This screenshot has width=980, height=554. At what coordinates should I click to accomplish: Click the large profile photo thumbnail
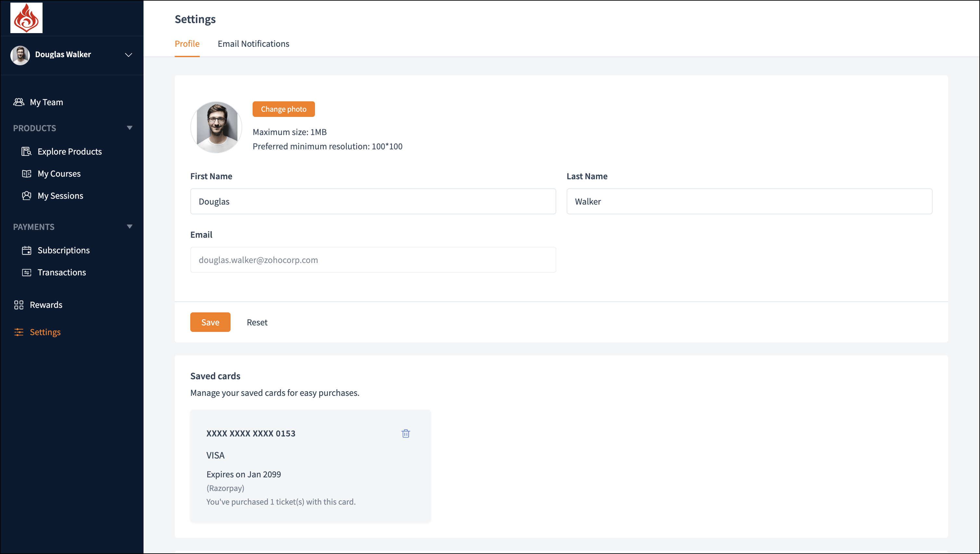coord(216,127)
